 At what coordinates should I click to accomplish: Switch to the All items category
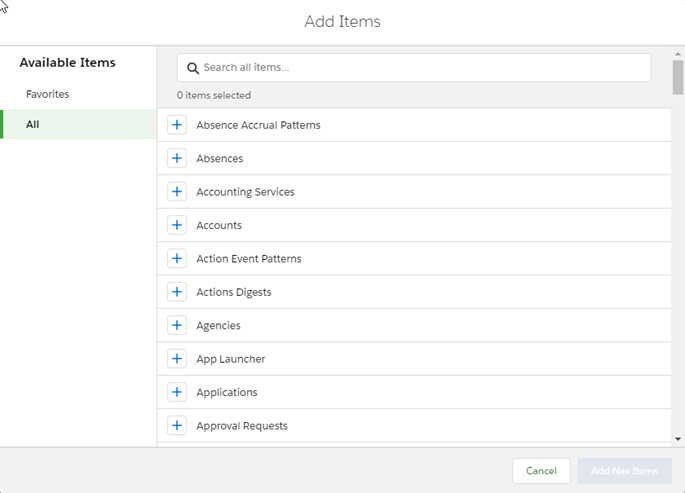coord(33,125)
